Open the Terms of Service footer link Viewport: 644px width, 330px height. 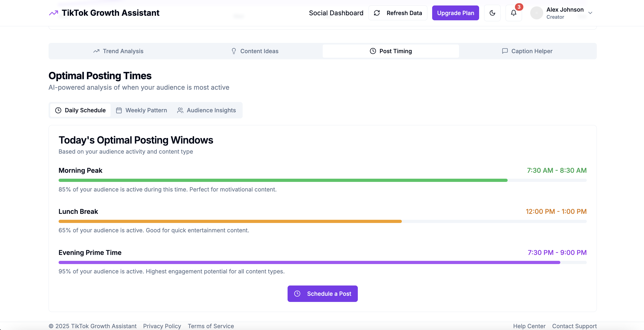click(x=211, y=326)
